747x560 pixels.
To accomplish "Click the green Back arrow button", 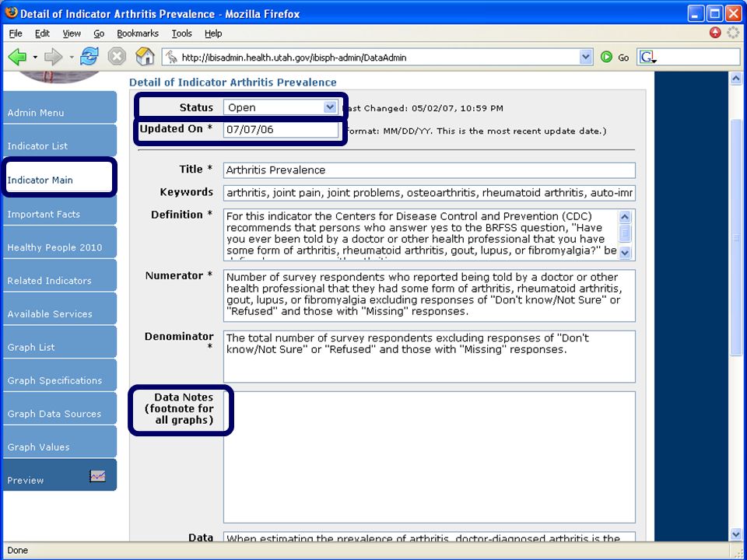I will pyautogui.click(x=18, y=57).
